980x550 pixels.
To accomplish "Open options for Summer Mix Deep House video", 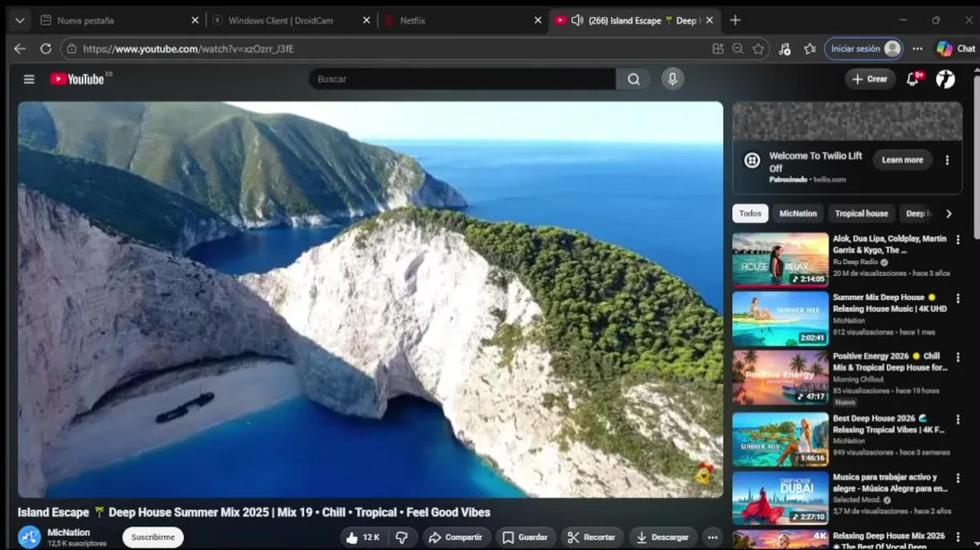I will pyautogui.click(x=958, y=298).
